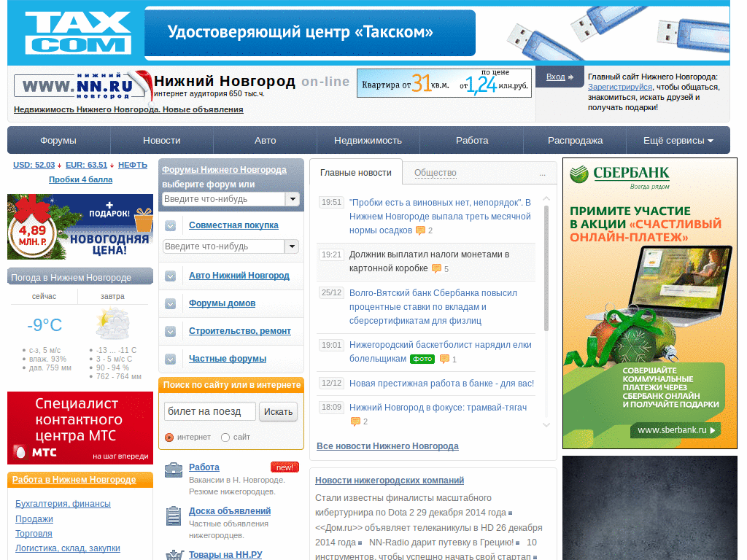Open the Пробки 4 балла traffic link
This screenshot has width=747, height=560.
tap(80, 179)
